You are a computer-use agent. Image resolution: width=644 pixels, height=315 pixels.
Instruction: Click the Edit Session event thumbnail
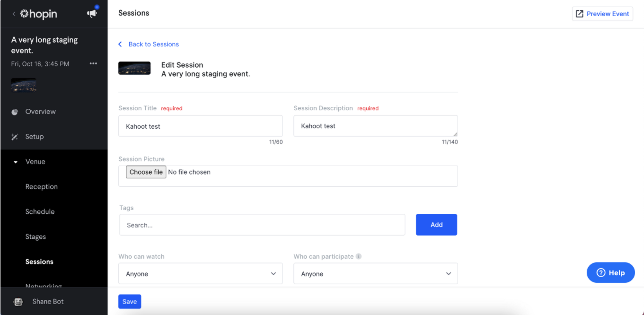134,69
